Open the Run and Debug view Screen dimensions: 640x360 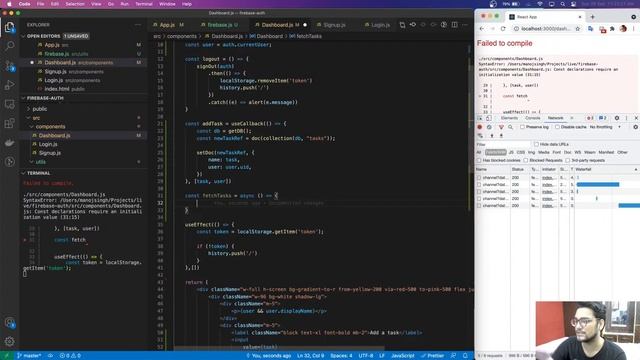[x=9, y=85]
